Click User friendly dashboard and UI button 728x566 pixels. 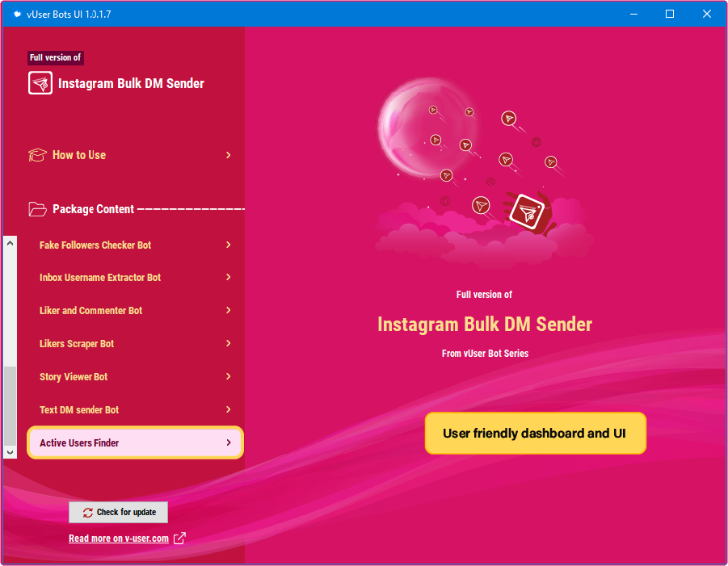point(536,434)
